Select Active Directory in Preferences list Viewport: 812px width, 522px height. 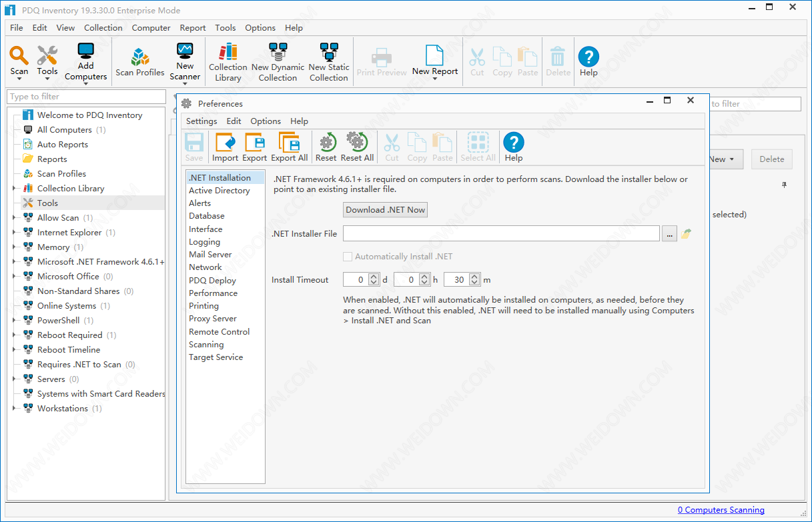pos(220,191)
